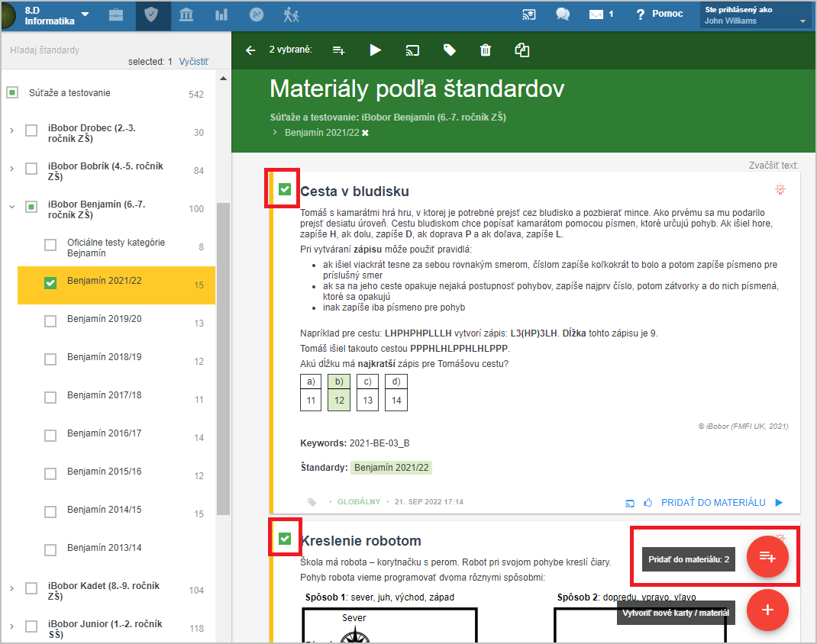The width and height of the screenshot is (817, 644).
Task: Click Benjamín 2021/22 standard tag
Action: 391,468
